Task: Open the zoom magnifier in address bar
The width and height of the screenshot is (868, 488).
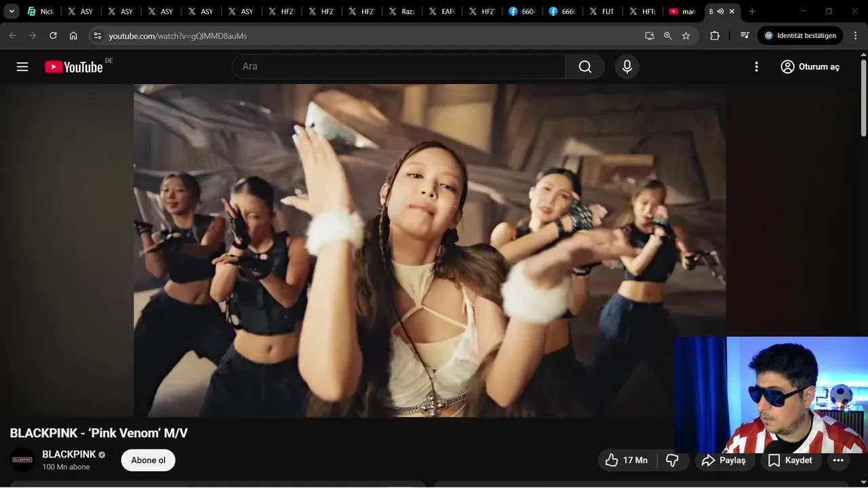Action: tap(668, 35)
